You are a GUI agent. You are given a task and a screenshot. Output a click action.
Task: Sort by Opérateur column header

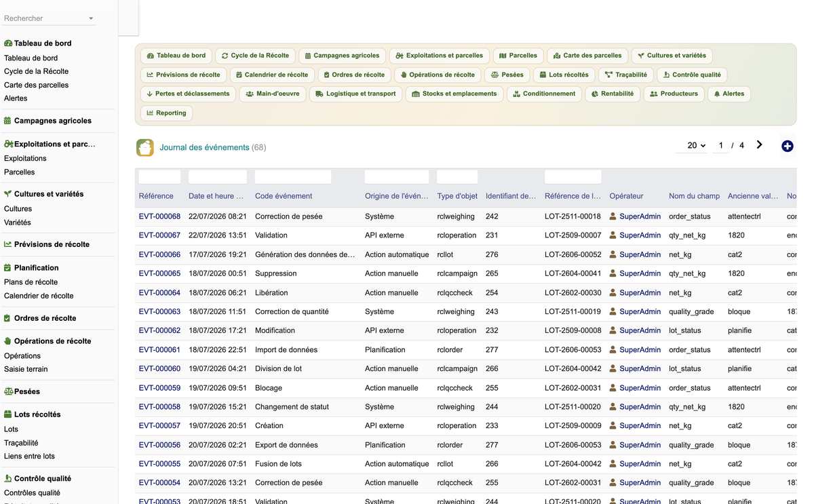click(626, 196)
